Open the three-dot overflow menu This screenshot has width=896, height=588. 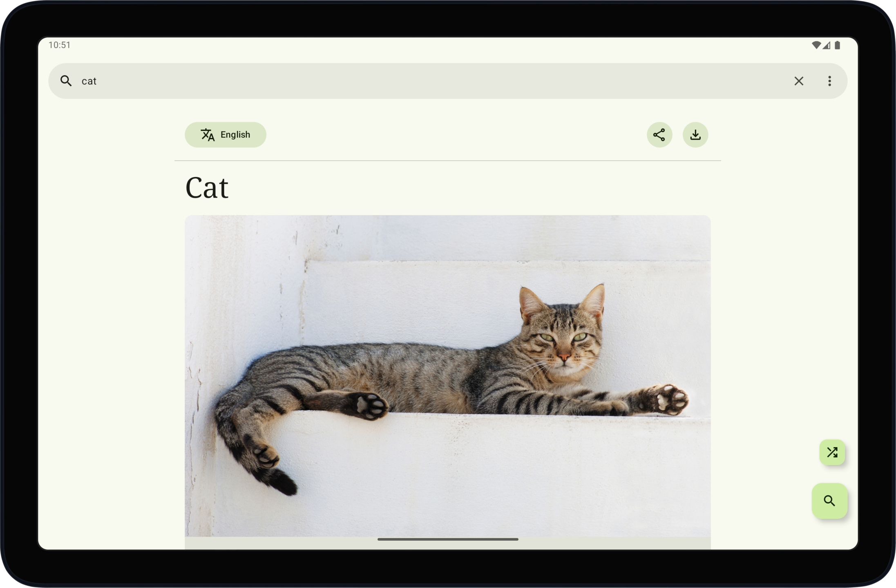tap(829, 81)
